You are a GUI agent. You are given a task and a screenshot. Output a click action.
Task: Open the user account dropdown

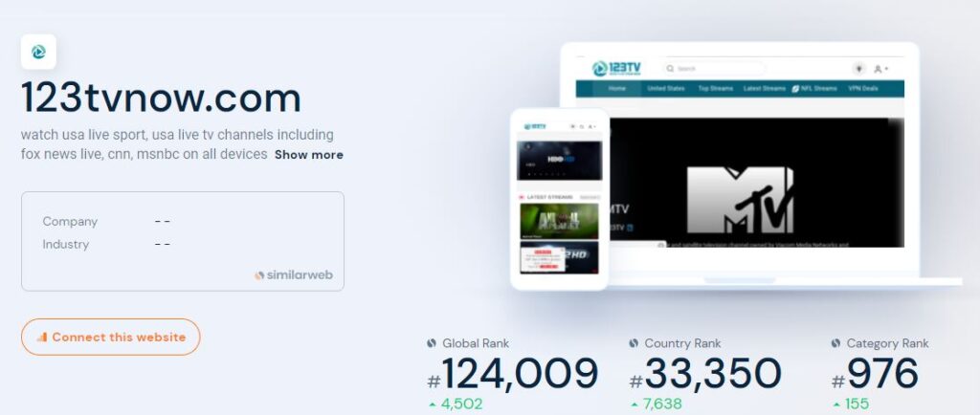[x=883, y=69]
